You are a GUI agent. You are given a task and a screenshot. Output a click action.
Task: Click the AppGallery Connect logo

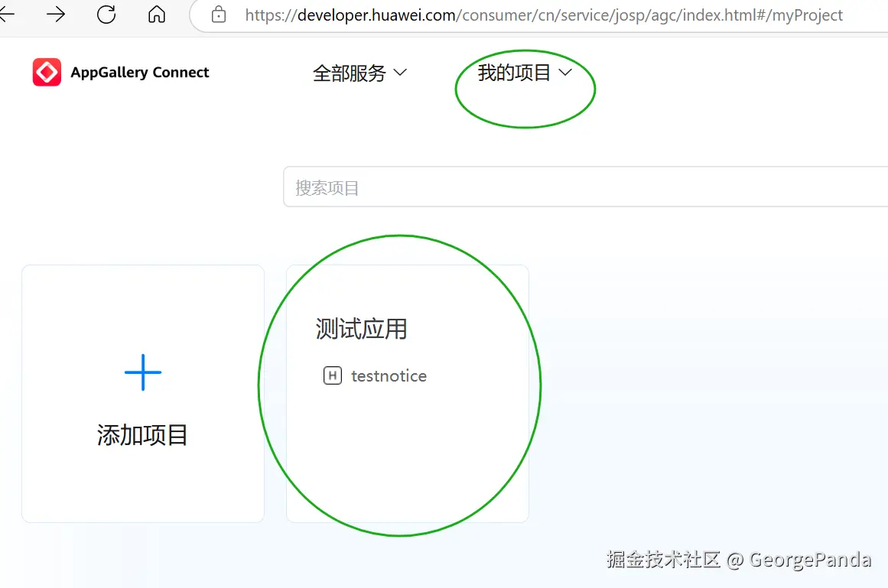(x=46, y=72)
